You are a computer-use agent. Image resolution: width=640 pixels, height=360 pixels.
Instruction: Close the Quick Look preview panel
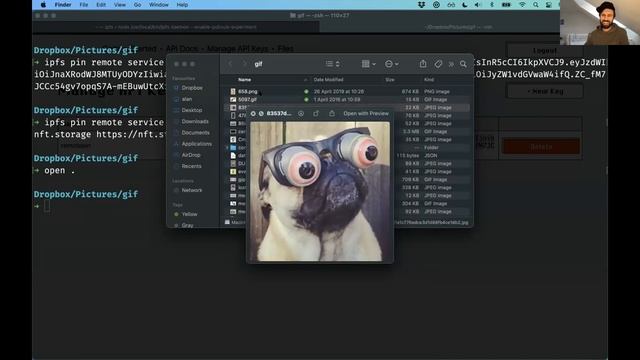[253, 113]
